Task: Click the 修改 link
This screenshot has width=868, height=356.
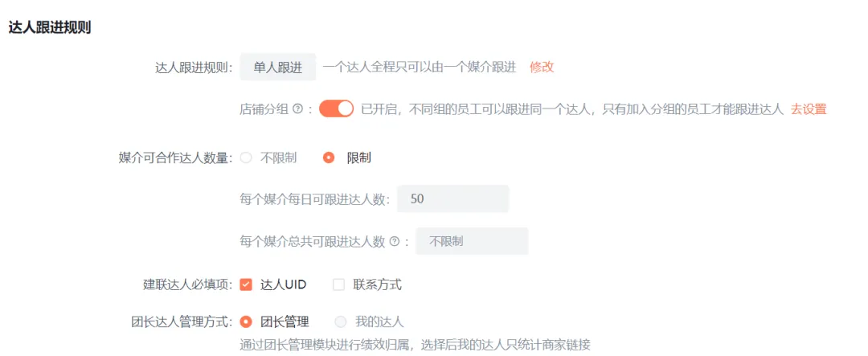Action: tap(542, 68)
